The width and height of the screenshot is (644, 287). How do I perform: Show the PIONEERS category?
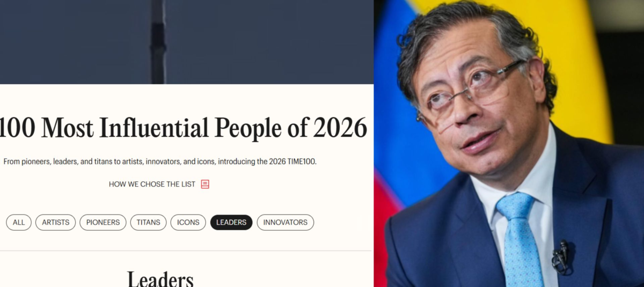[103, 222]
